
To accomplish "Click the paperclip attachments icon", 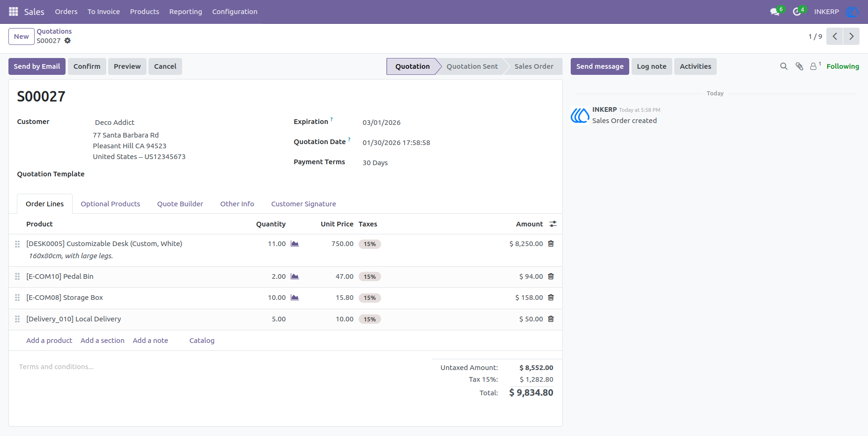I will pyautogui.click(x=799, y=66).
